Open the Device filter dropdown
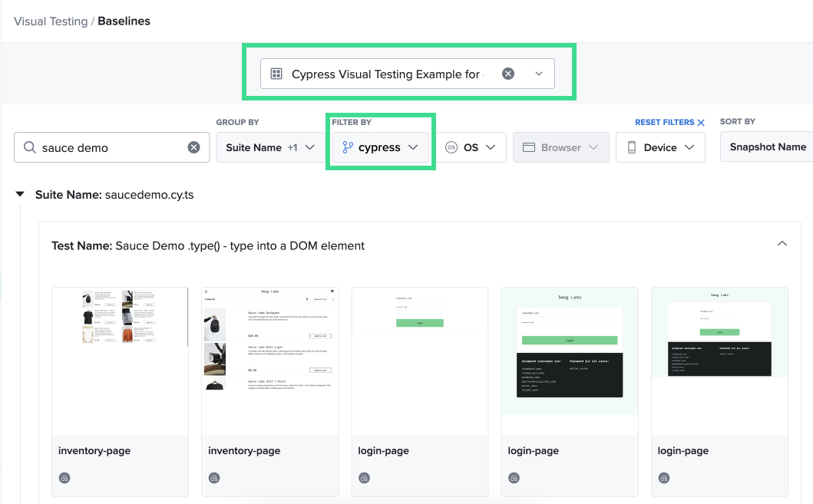 [x=660, y=147]
